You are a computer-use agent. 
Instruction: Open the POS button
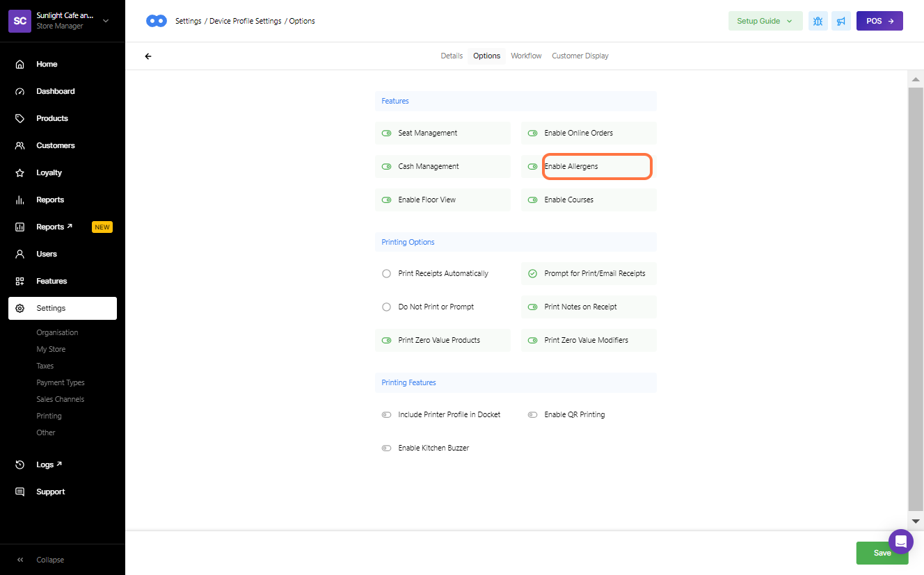tap(879, 21)
